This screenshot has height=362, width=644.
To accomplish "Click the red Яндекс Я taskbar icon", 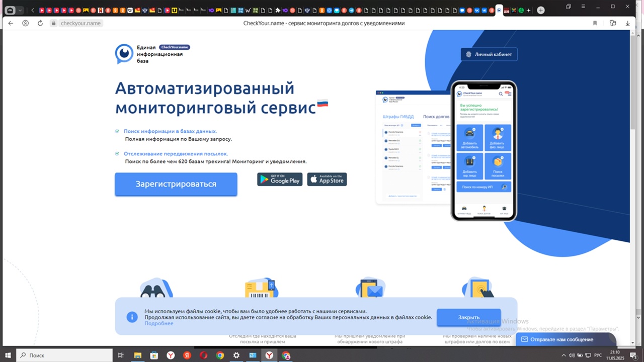I will click(x=187, y=355).
